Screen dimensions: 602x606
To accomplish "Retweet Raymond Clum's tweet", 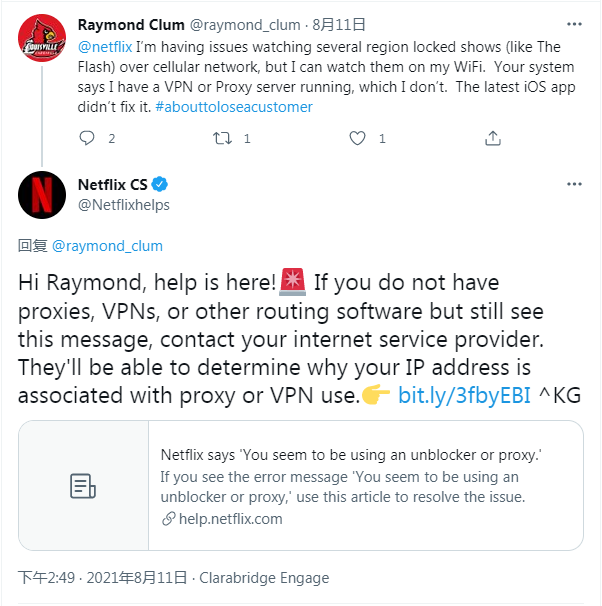I will (222, 138).
